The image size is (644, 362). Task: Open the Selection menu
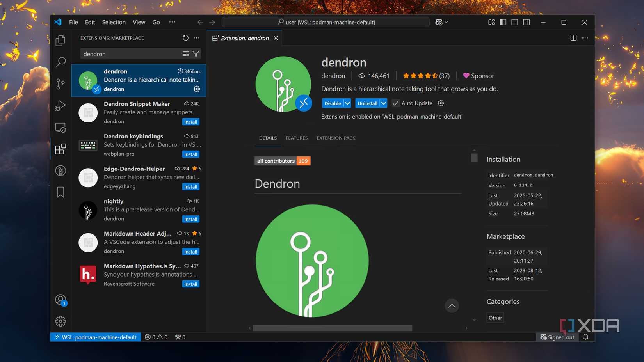[x=114, y=22]
